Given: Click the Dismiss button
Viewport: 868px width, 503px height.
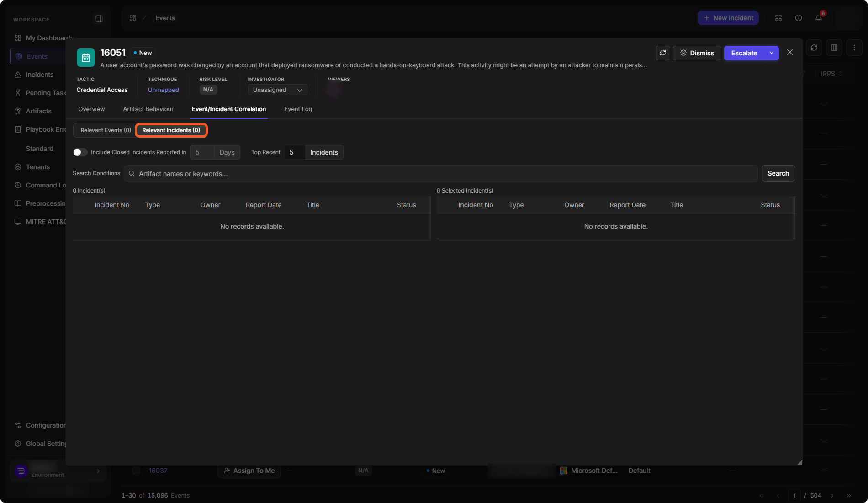Looking at the screenshot, I should (x=697, y=53).
